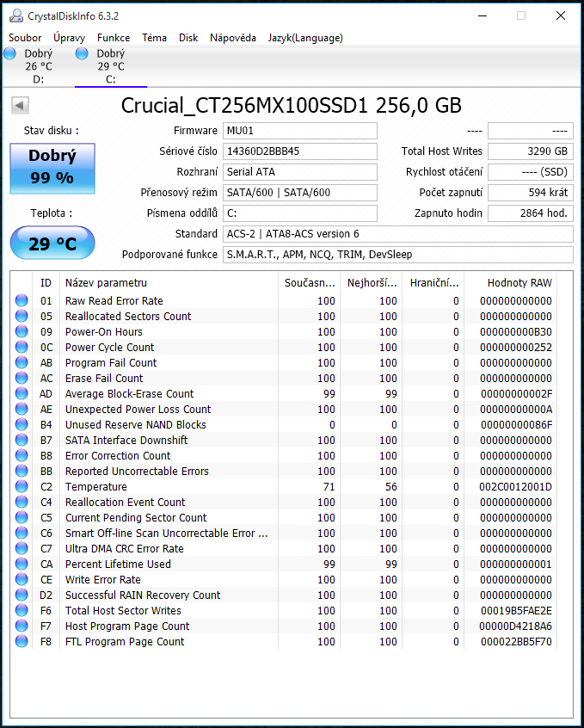
Task: Click the Zapnuto hodin value 2864 hod.
Action: pyautogui.click(x=531, y=213)
